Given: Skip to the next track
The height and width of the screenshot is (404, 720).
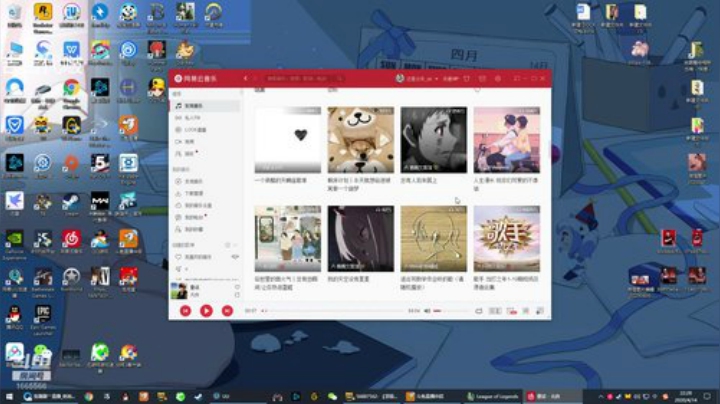Looking at the screenshot, I should pyautogui.click(x=227, y=311).
